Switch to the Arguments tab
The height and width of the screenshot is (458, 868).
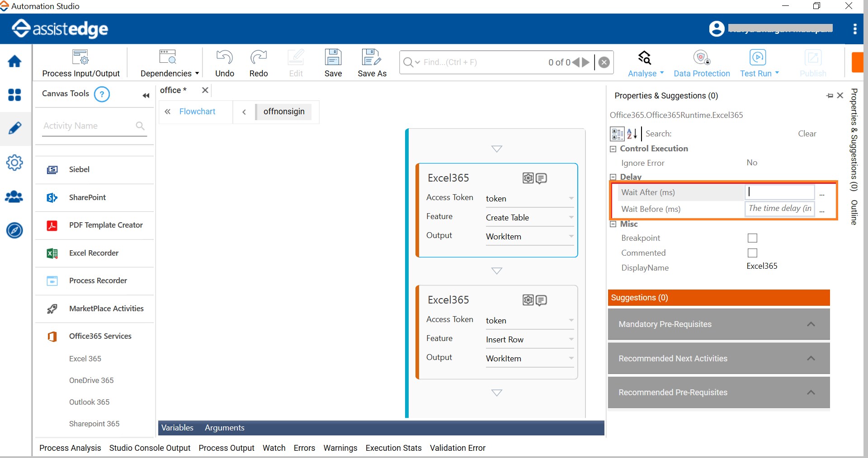[224, 428]
